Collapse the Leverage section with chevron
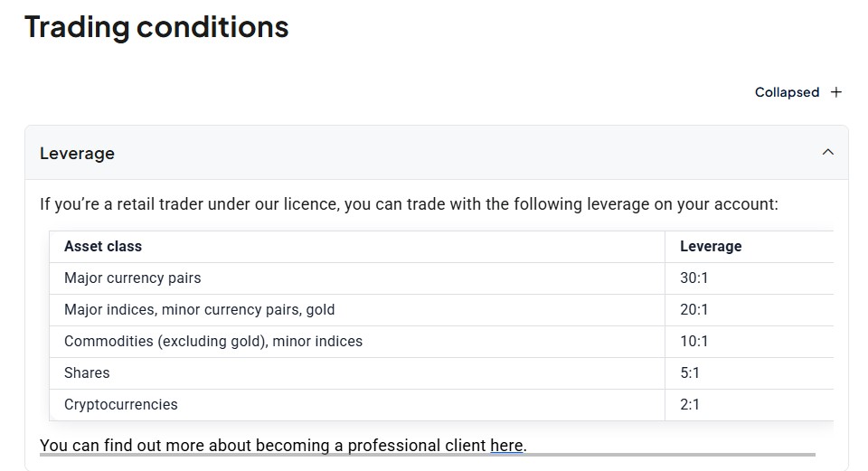Image resolution: width=868 pixels, height=471 pixels. click(x=827, y=152)
